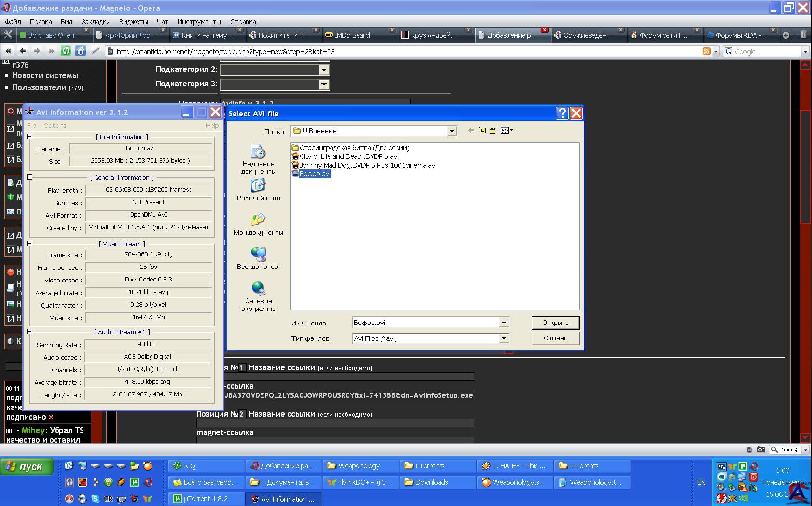Click the Up One Level folder icon

482,130
